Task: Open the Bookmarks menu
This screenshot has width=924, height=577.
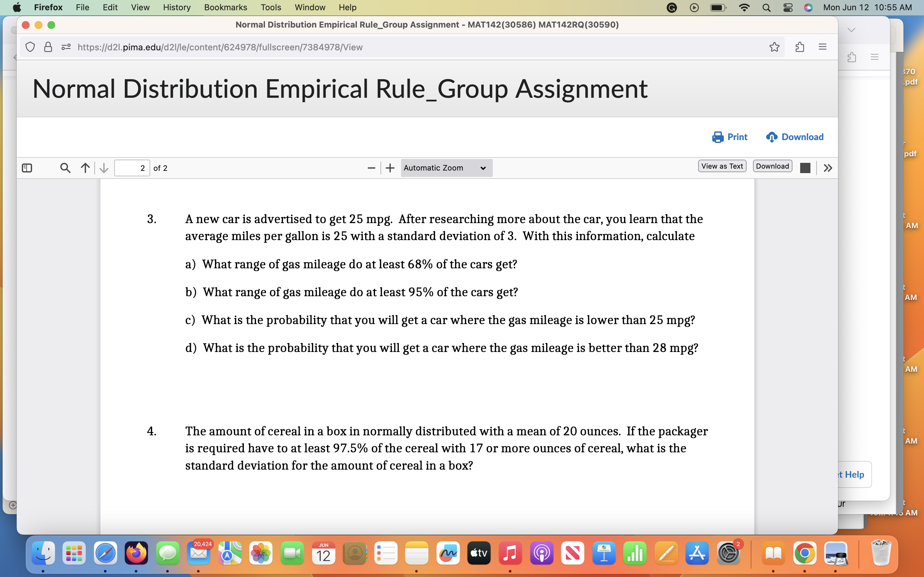Action: point(225,7)
